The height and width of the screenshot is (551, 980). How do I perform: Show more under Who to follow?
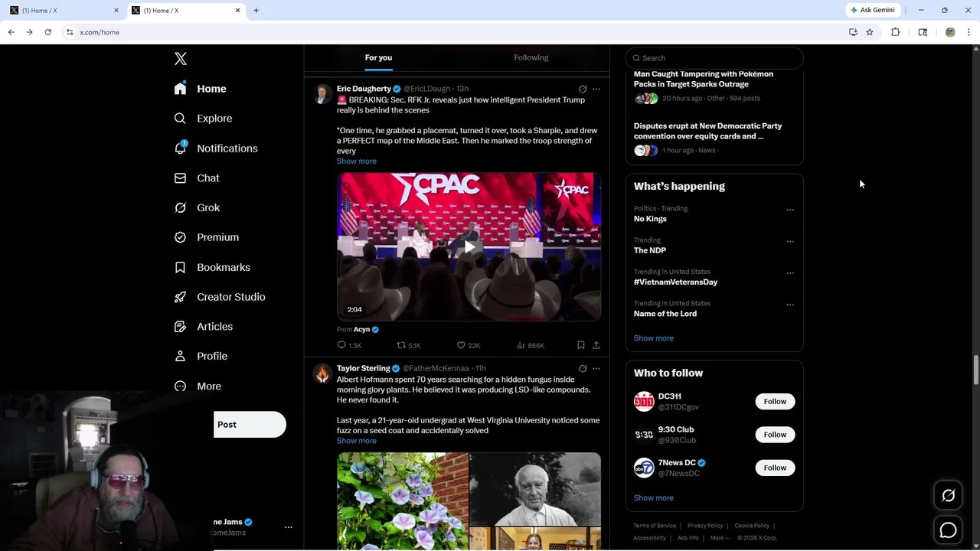pyautogui.click(x=654, y=498)
